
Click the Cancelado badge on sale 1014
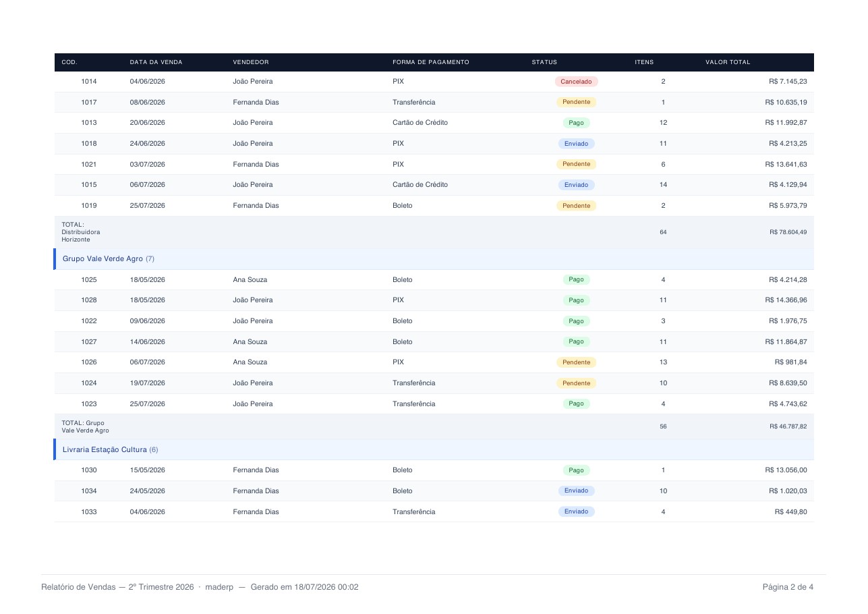576,82
